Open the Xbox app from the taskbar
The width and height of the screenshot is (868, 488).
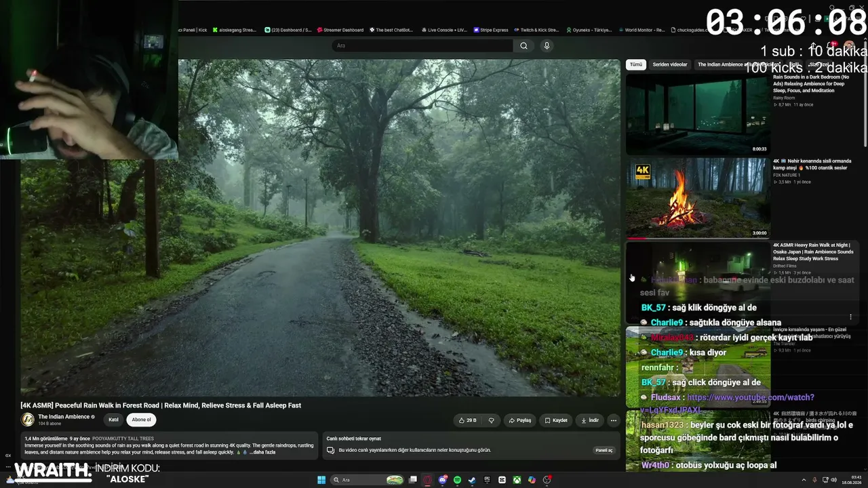517,480
